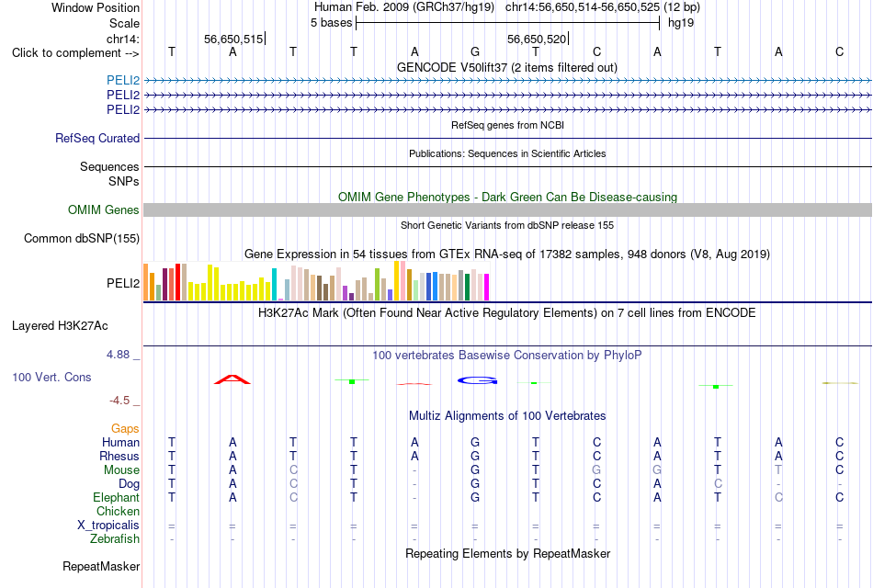Click Multiz Alignments of 100 Vertebrates title

click(507, 416)
